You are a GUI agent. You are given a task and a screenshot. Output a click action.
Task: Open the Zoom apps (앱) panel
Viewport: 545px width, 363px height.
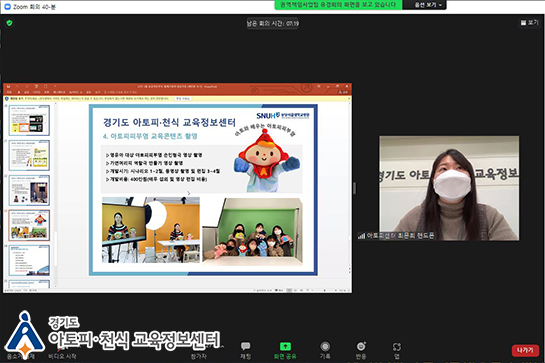(397, 350)
